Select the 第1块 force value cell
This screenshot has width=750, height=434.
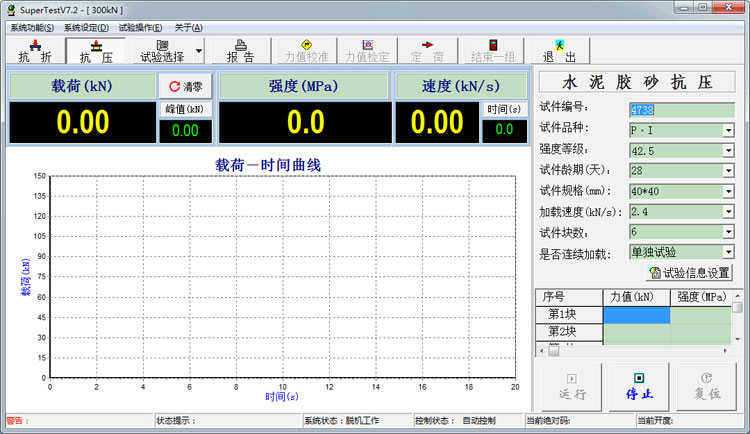(637, 314)
